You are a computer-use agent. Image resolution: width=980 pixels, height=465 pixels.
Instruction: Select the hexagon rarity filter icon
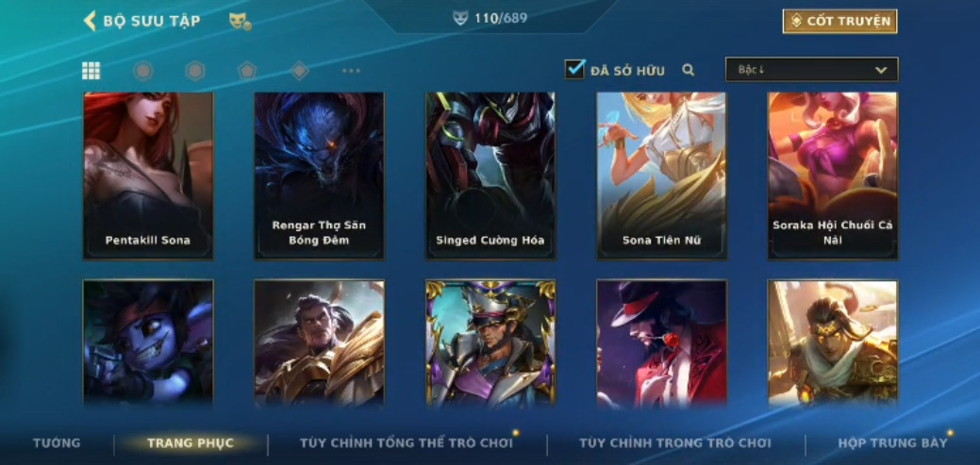(195, 71)
